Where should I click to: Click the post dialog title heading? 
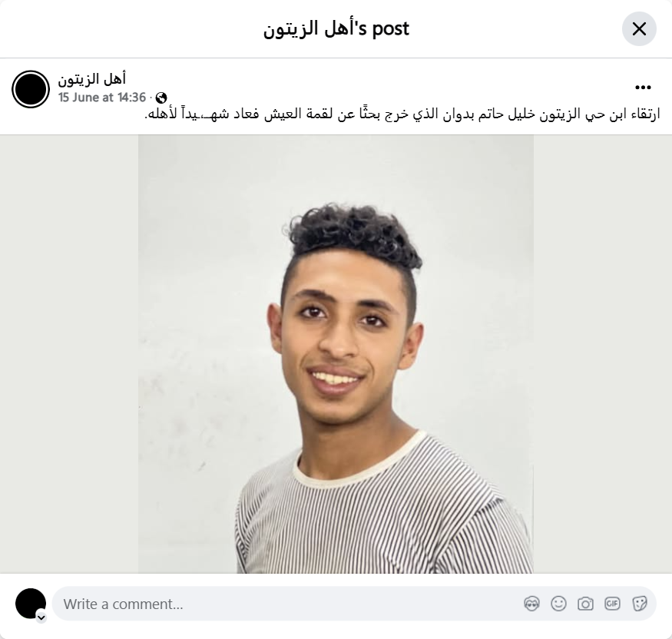(x=336, y=28)
